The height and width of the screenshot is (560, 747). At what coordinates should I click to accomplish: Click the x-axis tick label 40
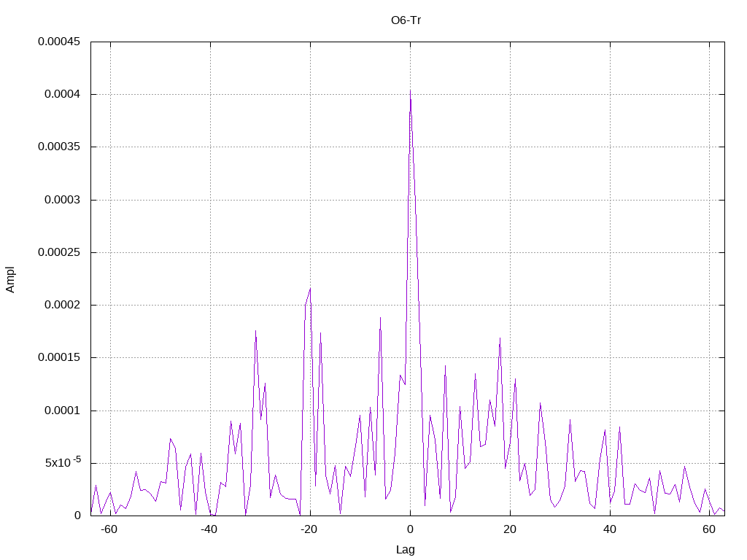610,529
